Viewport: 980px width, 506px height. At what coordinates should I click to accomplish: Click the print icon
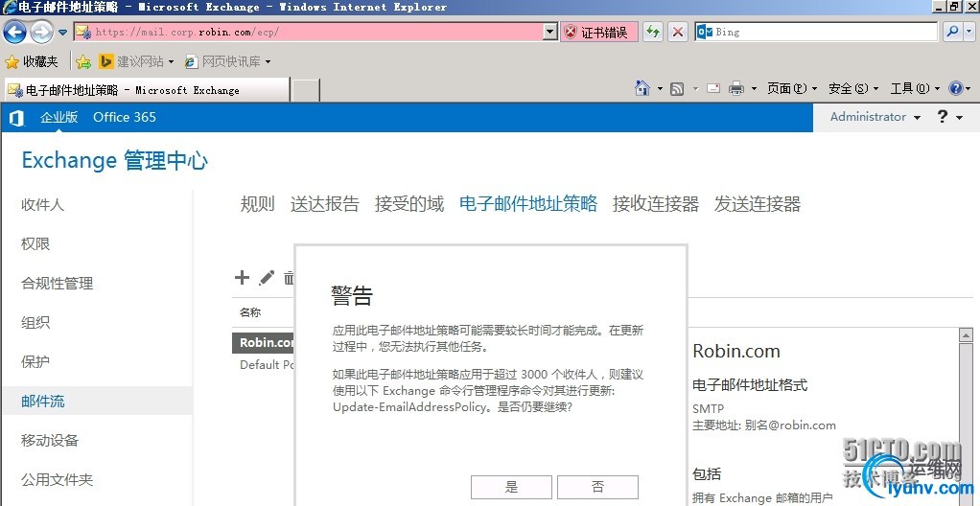click(736, 89)
